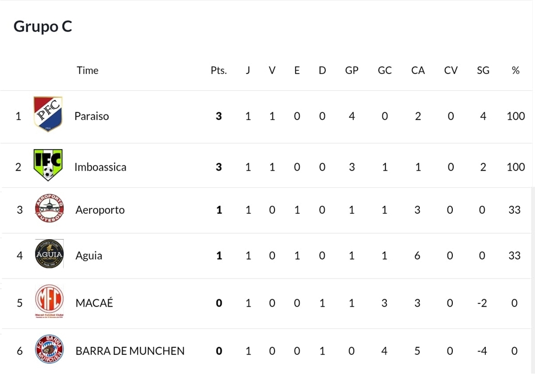Image resolution: width=535 pixels, height=392 pixels.
Task: Click the CA yellow cards header
Action: coord(418,70)
